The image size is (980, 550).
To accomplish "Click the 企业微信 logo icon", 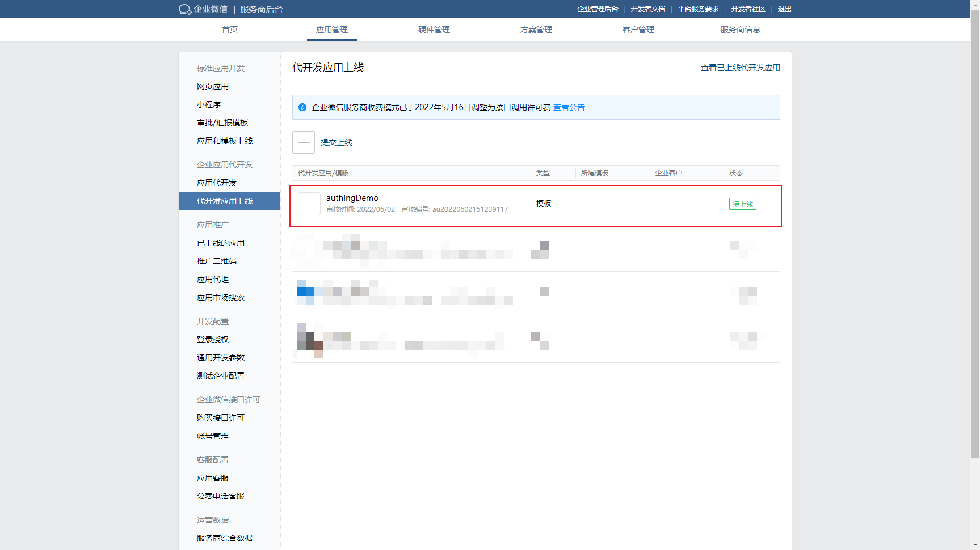I will coord(185,9).
